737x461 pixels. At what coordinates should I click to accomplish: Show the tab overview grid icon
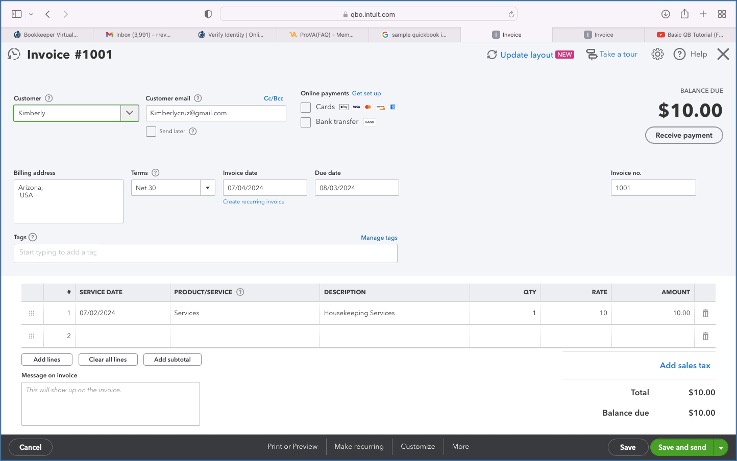pos(722,14)
